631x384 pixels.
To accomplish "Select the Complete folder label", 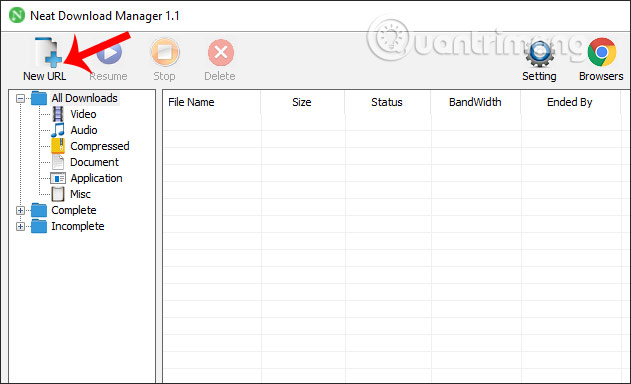I will tap(74, 210).
